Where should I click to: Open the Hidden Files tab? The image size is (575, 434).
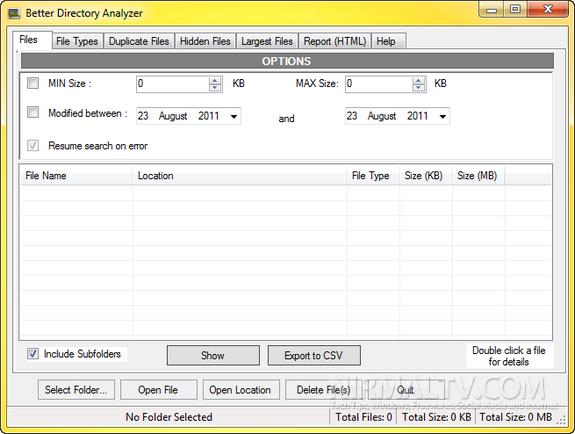[205, 41]
